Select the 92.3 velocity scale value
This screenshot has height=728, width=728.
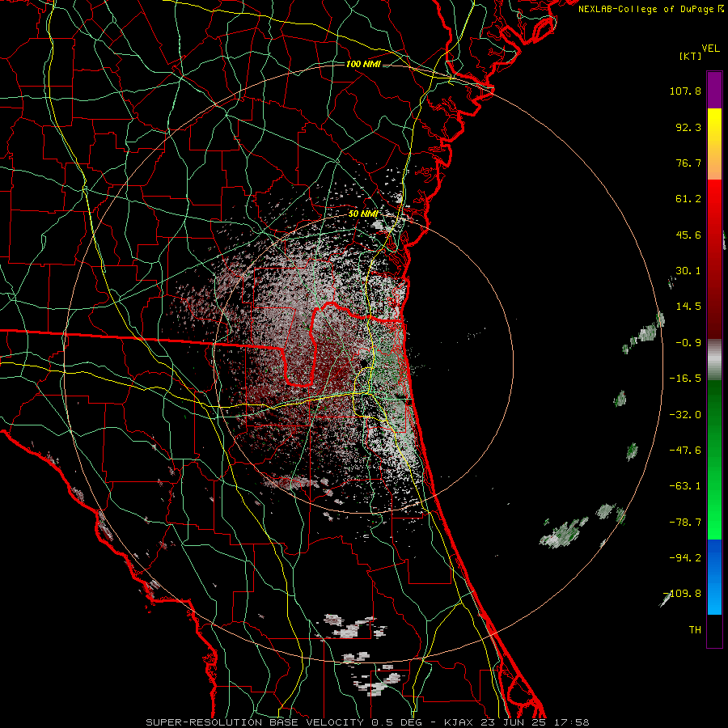[688, 127]
